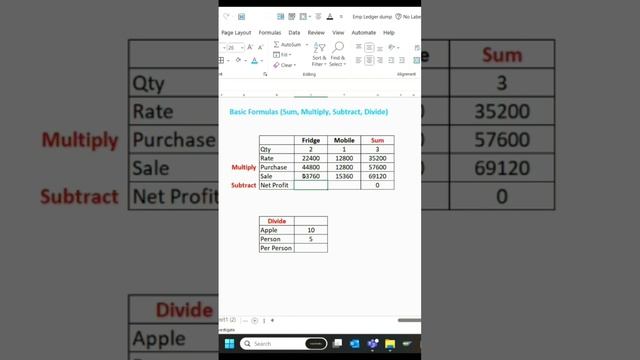
Task: Open the Clear eraser menu
Action: click(284, 65)
